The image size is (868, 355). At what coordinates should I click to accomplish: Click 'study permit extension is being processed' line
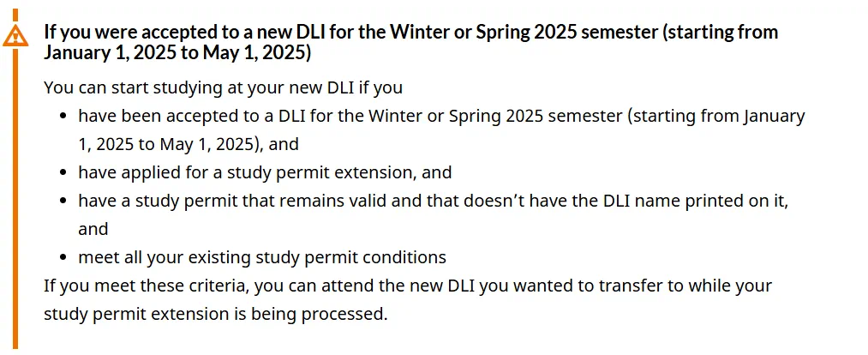[x=215, y=314]
